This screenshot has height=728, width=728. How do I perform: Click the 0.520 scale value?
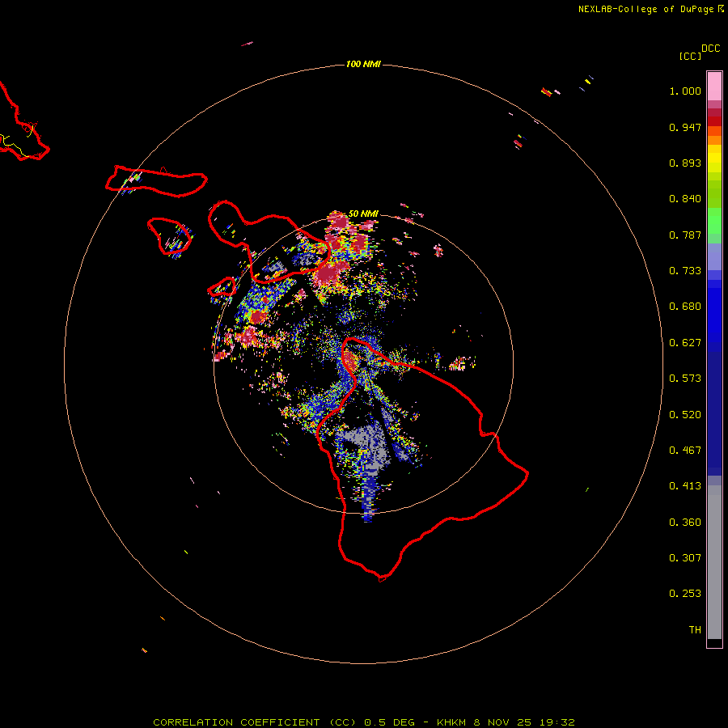(685, 415)
